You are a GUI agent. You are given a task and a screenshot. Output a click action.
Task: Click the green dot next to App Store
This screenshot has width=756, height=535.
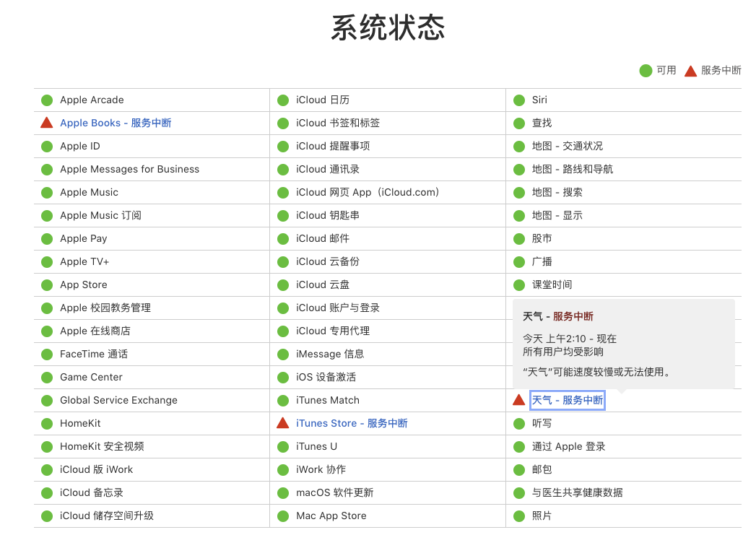point(47,285)
